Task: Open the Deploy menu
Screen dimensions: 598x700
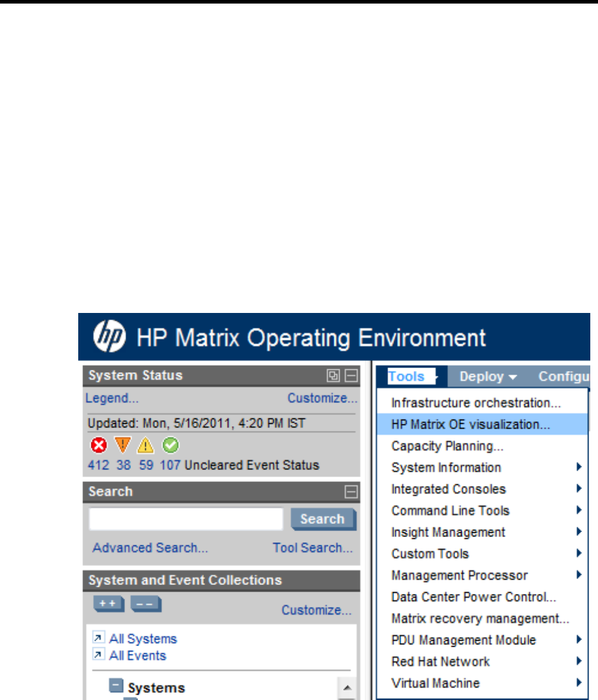Action: click(x=488, y=376)
